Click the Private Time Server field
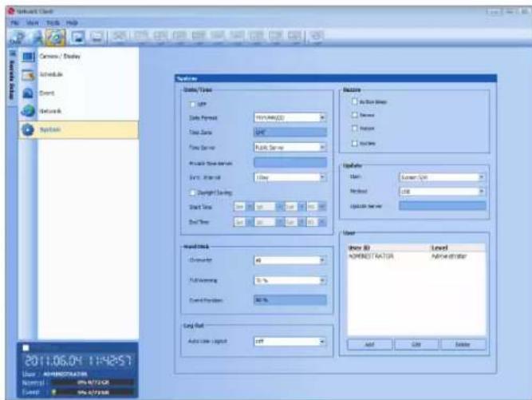The height and width of the screenshot is (400, 532). (290, 163)
